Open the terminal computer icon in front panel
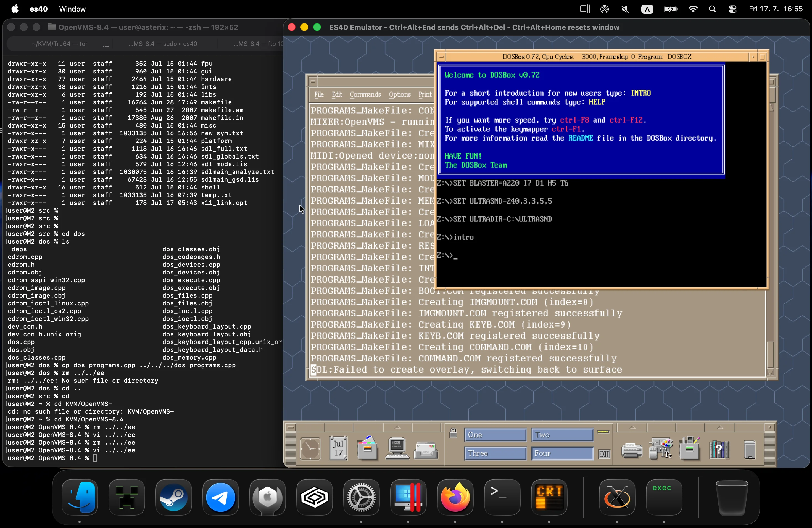 397,448
